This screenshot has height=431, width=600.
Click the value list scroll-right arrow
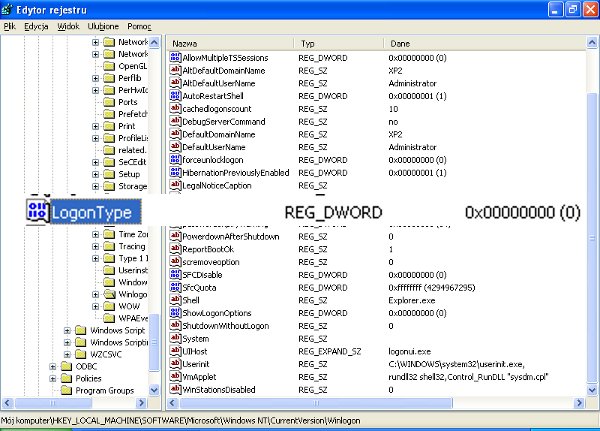tap(580, 403)
